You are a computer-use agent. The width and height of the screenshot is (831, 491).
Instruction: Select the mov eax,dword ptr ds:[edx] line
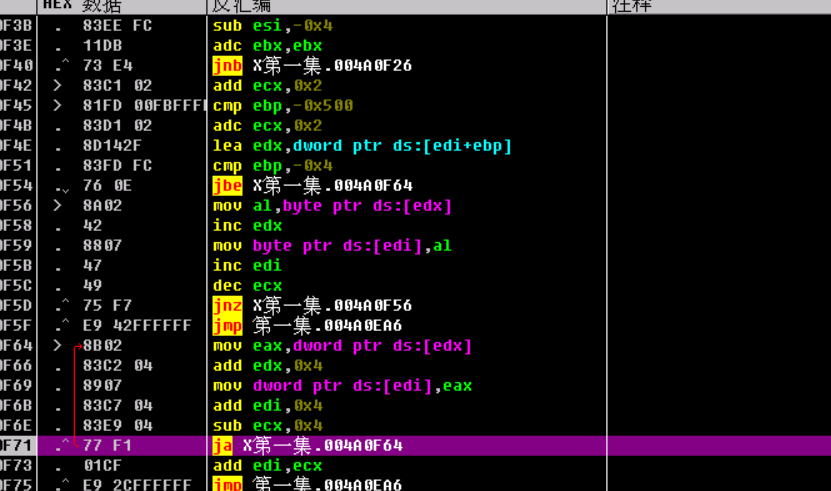[342, 346]
